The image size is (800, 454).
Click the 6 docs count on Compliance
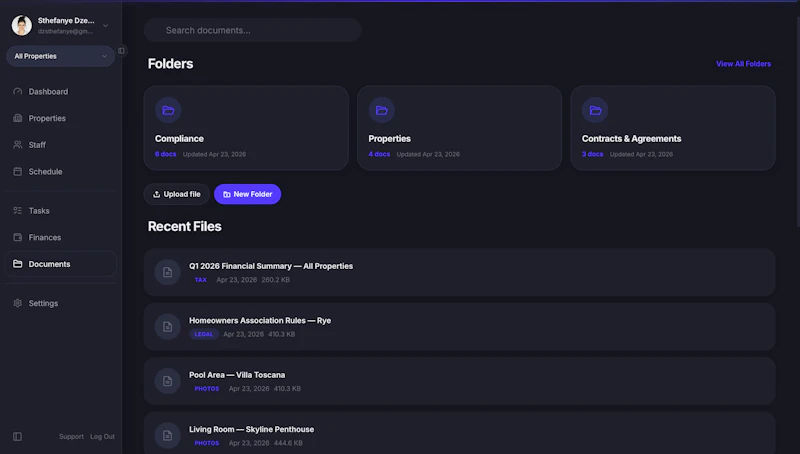pyautogui.click(x=165, y=154)
